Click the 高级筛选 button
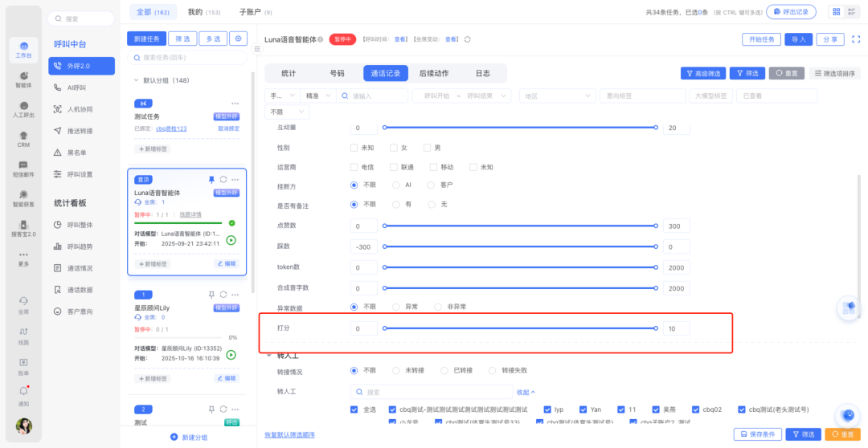This screenshot has width=868, height=448. click(702, 73)
